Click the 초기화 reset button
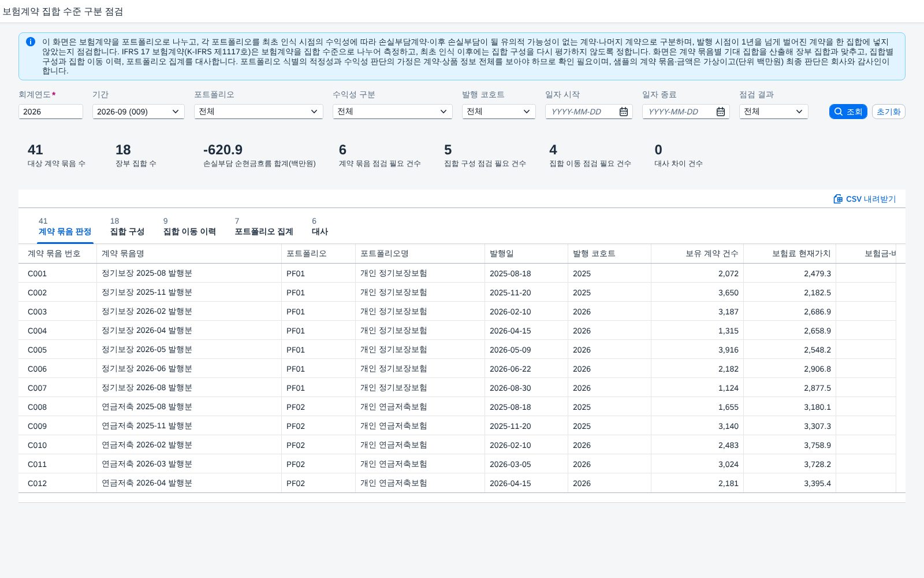 (888, 112)
